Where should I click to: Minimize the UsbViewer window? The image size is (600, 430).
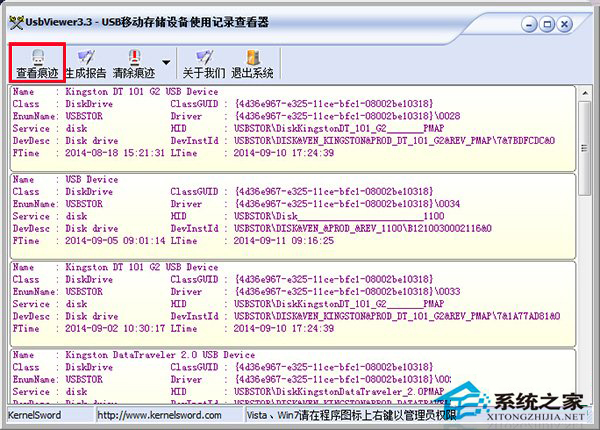click(x=529, y=25)
